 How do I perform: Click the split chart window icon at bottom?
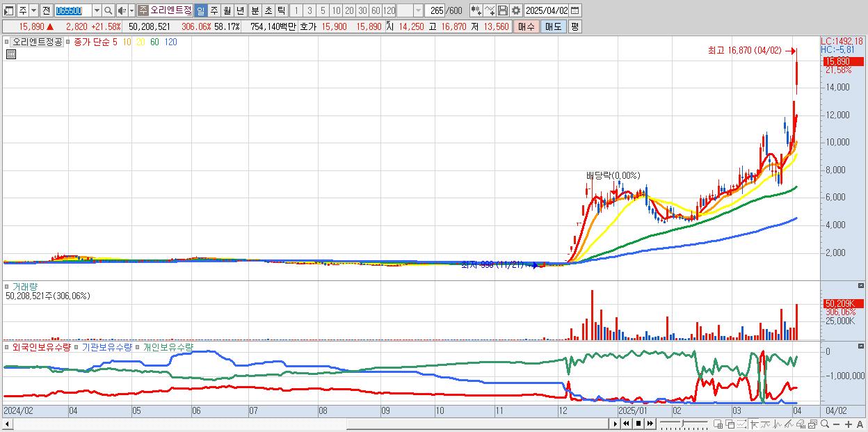coord(718,424)
